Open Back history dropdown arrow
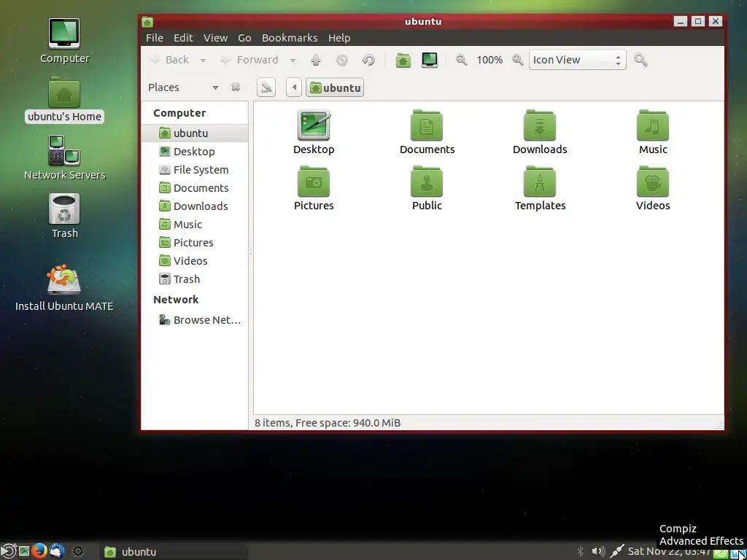This screenshot has height=560, width=747. pyautogui.click(x=203, y=61)
